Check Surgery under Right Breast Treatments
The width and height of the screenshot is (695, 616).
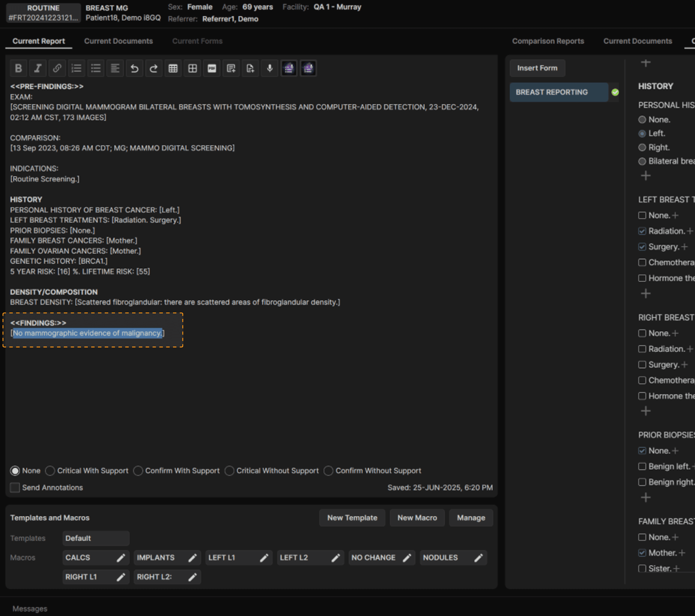click(x=642, y=365)
